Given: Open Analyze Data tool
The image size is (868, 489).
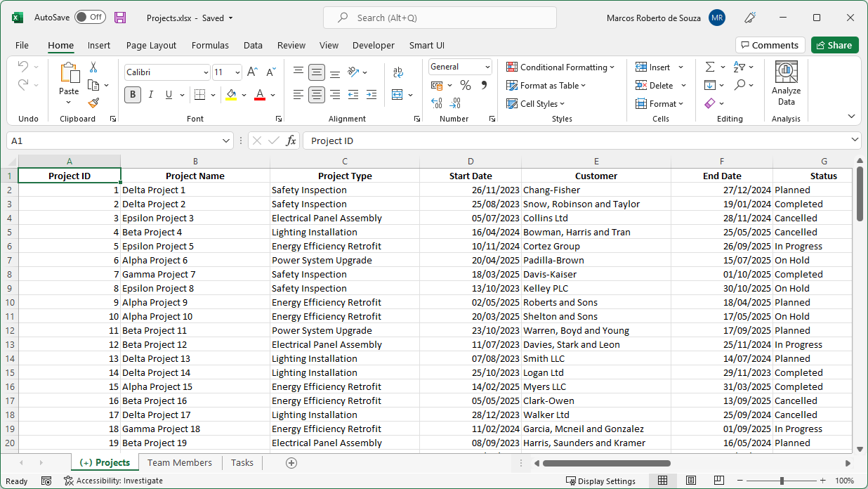Looking at the screenshot, I should coord(786,84).
